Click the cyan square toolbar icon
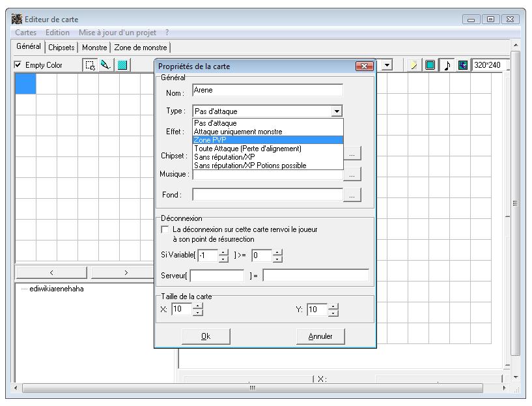 pyautogui.click(x=430, y=66)
